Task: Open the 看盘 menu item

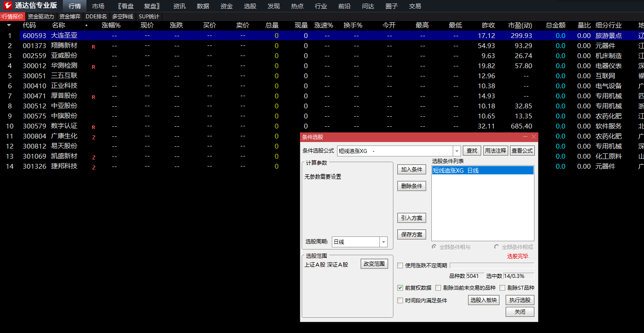Action: click(x=125, y=6)
